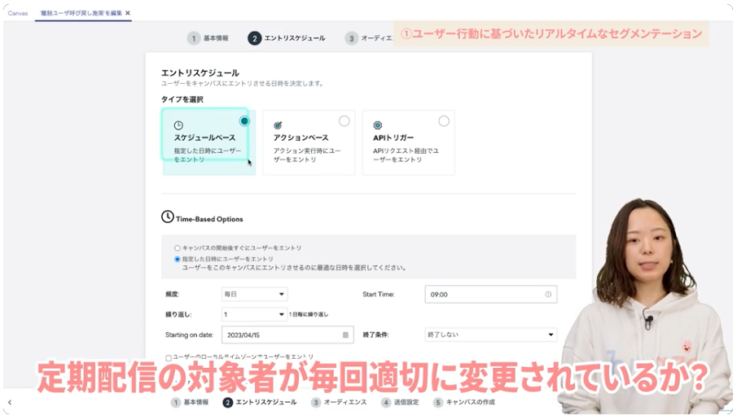Click the アクションベース icon
This screenshot has height=420, width=737.
point(277,125)
